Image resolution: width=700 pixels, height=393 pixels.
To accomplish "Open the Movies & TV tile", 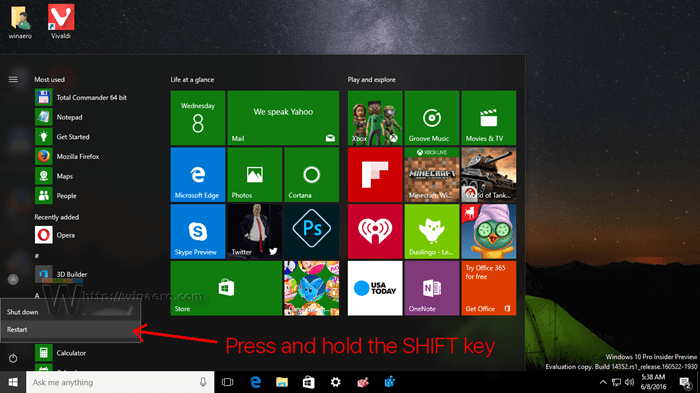I will click(488, 118).
